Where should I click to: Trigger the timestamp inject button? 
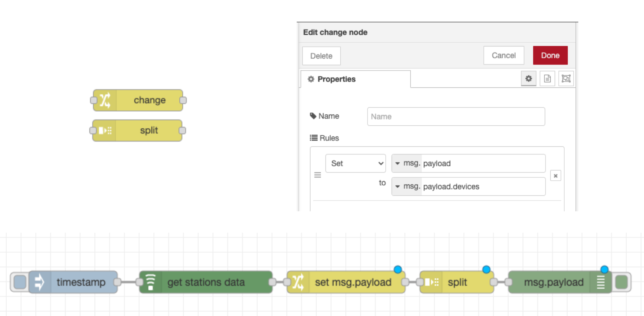20,282
